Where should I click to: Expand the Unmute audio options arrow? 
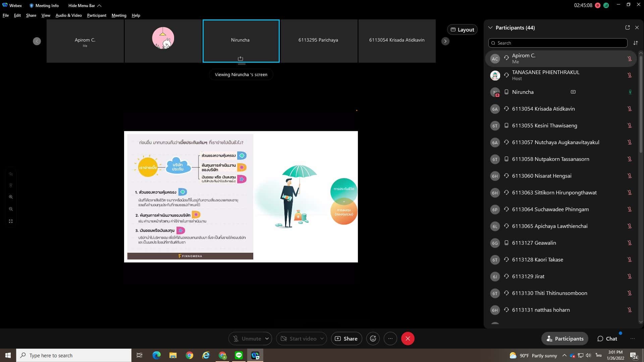coord(267,339)
